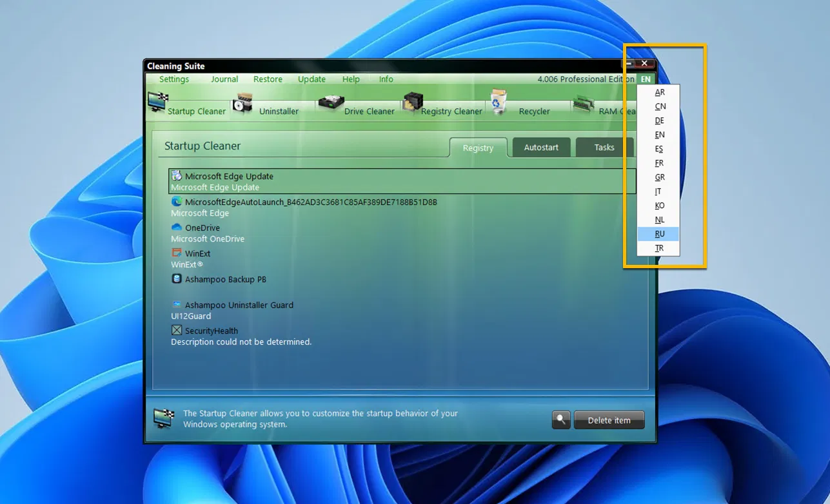Select FR from the language list
The height and width of the screenshot is (504, 830).
coord(658,163)
